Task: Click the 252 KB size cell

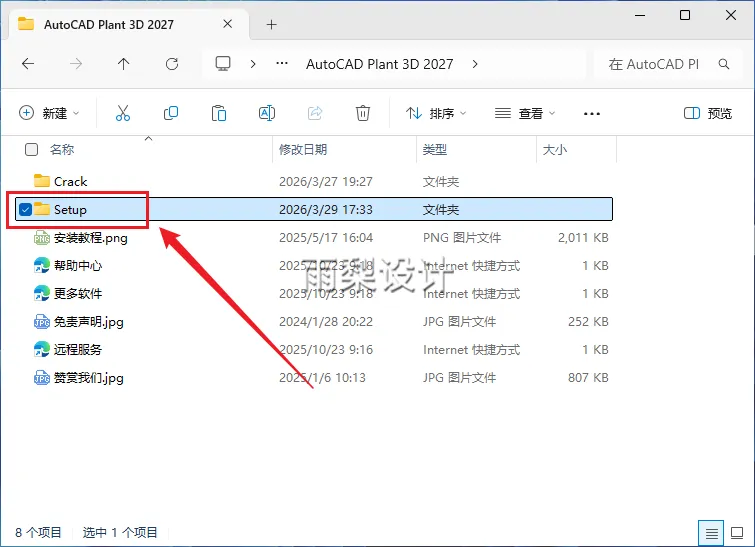Action: click(x=588, y=321)
